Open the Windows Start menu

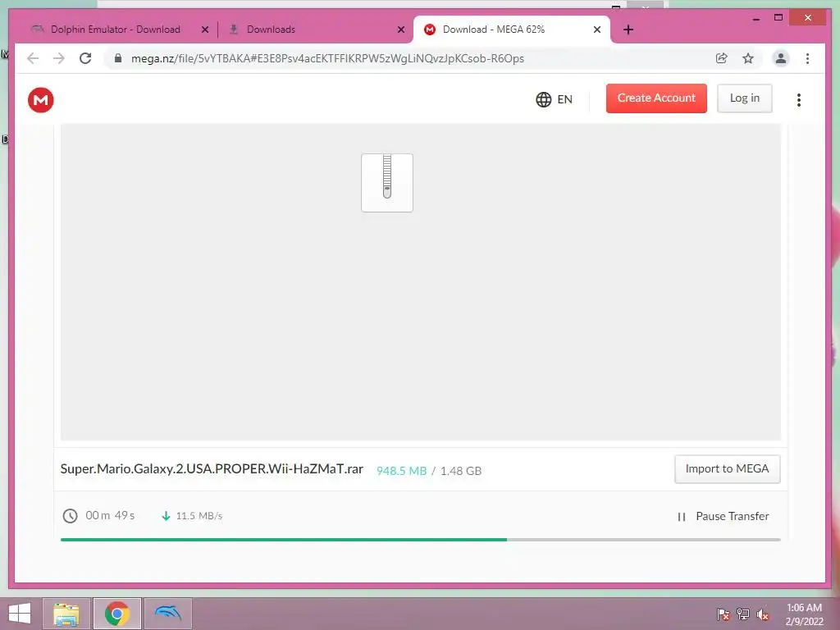point(20,614)
